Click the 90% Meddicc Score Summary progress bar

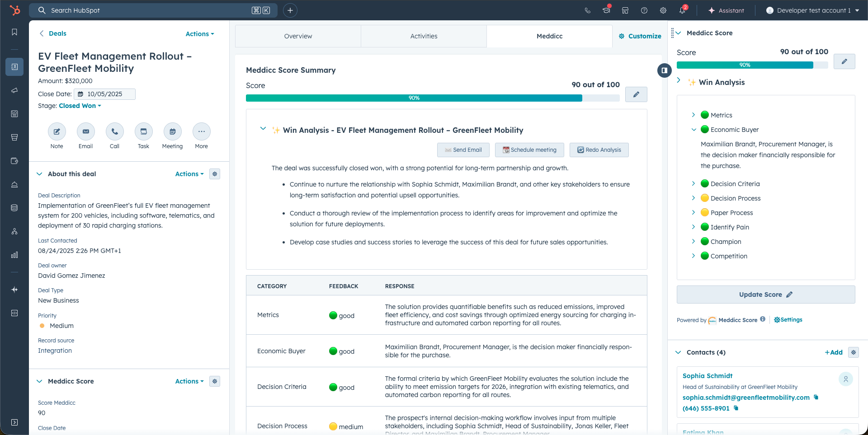[x=414, y=98]
